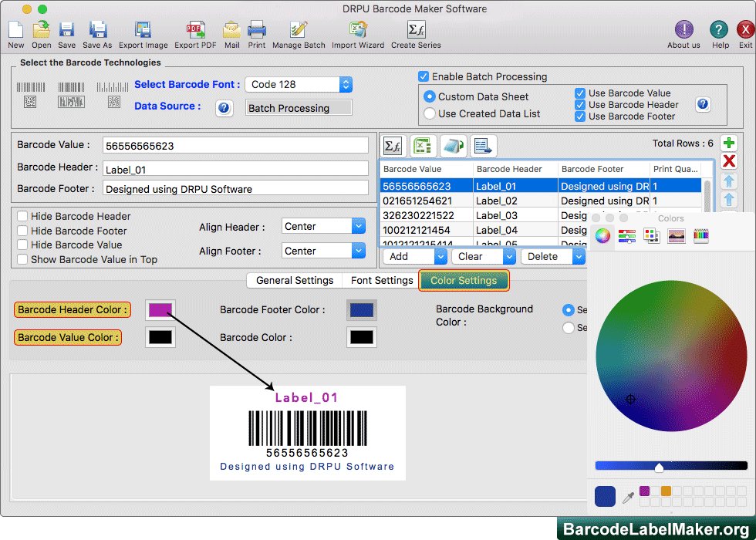The image size is (756, 540).
Task: Enable Hide Barcode Footer checkbox
Action: 22,231
